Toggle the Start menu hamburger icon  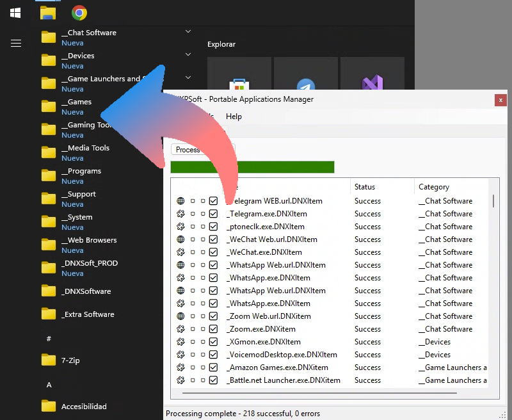tap(16, 43)
